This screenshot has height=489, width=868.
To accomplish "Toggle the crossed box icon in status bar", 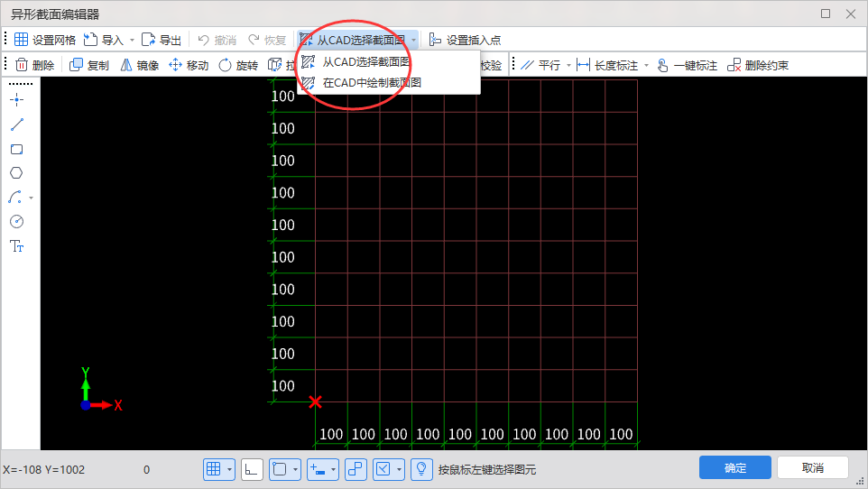I will [383, 470].
